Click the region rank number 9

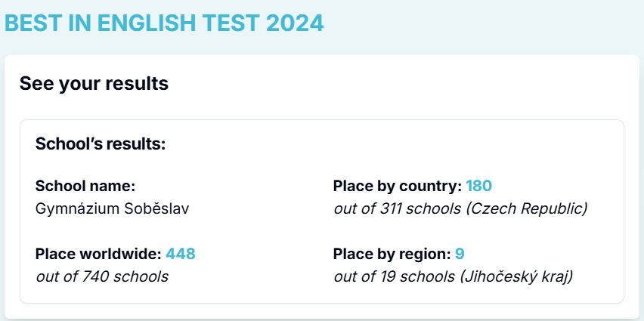click(460, 254)
